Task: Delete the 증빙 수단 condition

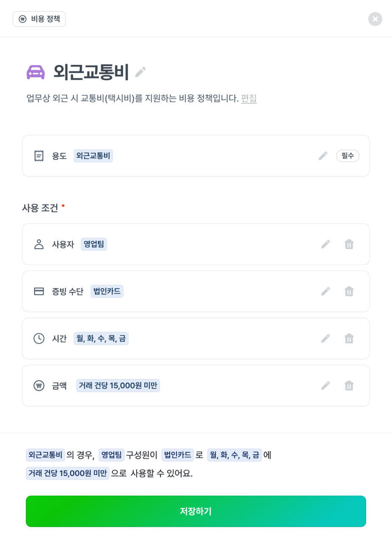Action: [x=349, y=291]
